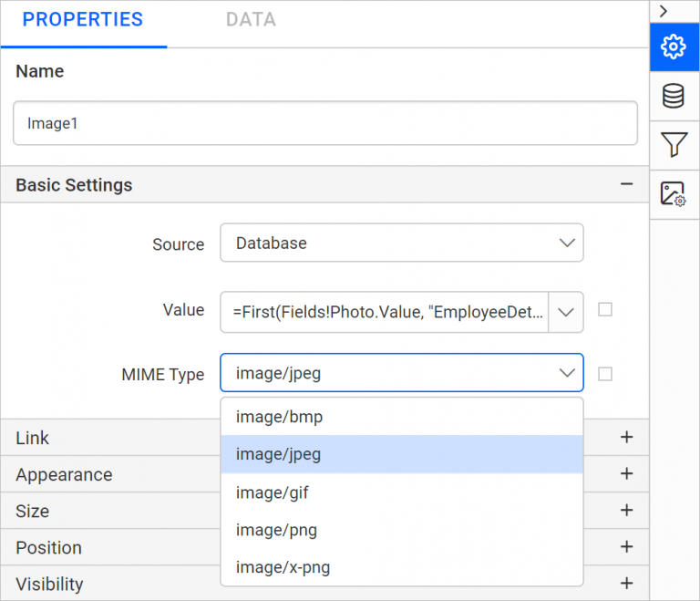Screen dimensions: 700x601
Task: Click the filter funnel icon
Action: 674,144
